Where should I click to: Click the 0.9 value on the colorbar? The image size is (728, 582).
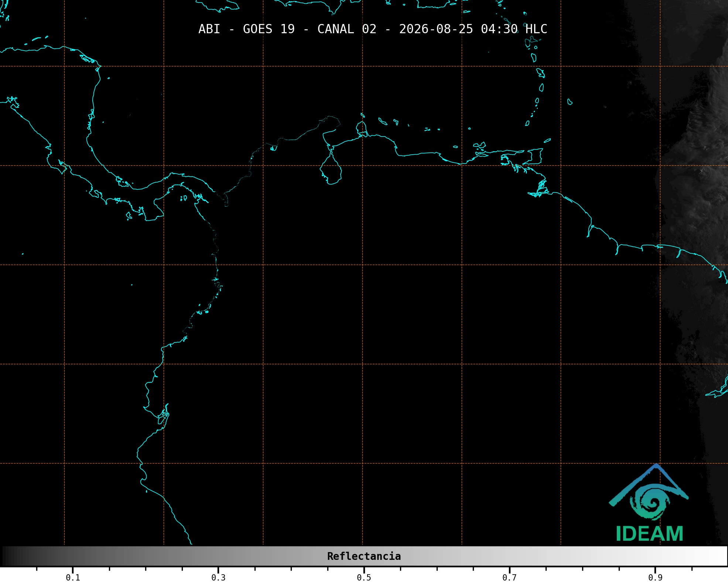pyautogui.click(x=655, y=577)
